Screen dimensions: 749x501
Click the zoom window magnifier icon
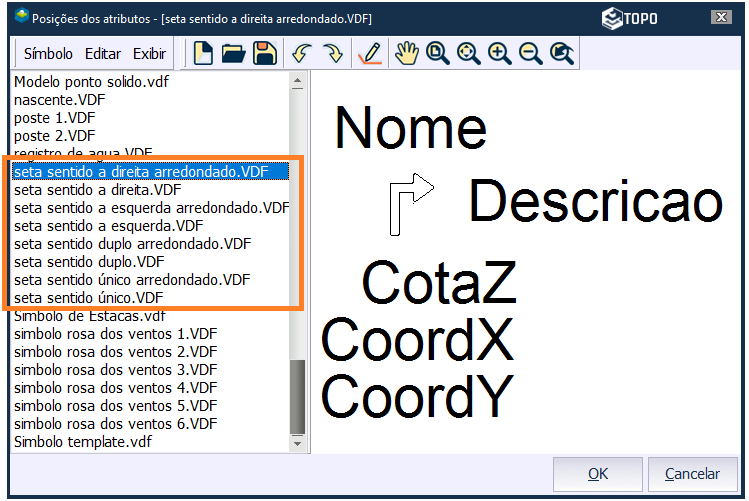tap(437, 54)
